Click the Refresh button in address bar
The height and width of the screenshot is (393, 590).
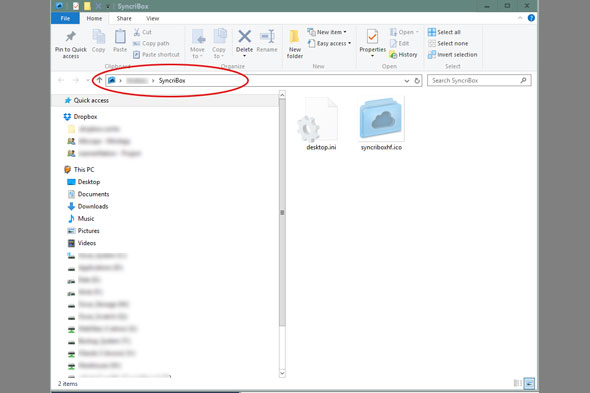(417, 81)
